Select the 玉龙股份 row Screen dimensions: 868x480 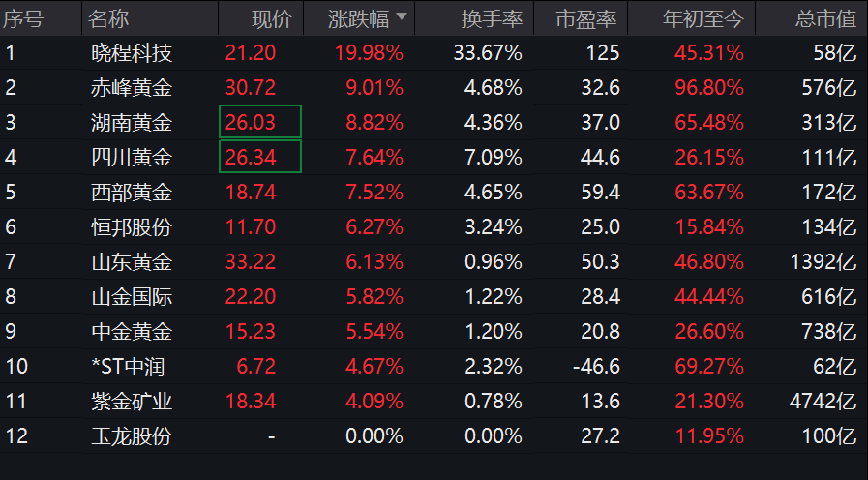[131, 435]
